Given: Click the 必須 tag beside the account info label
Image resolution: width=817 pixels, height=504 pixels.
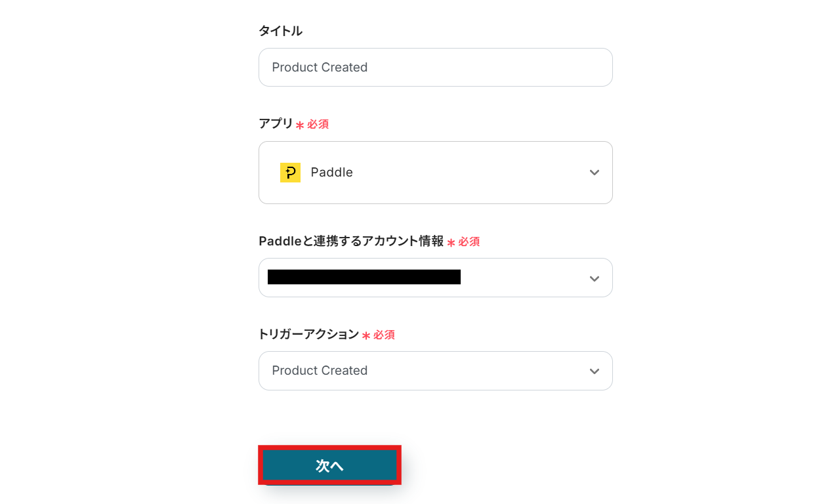Looking at the screenshot, I should pyautogui.click(x=469, y=241).
